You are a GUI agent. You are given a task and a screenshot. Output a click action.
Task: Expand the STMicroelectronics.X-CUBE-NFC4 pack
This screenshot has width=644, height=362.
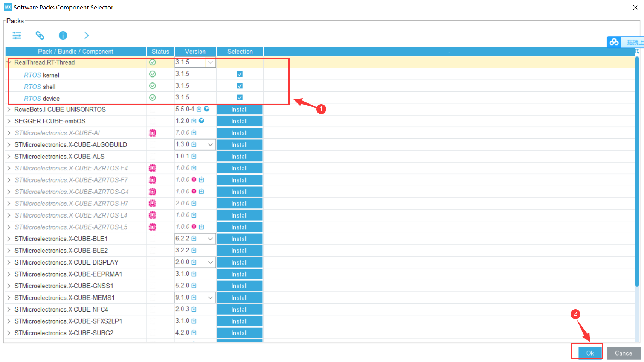point(9,309)
